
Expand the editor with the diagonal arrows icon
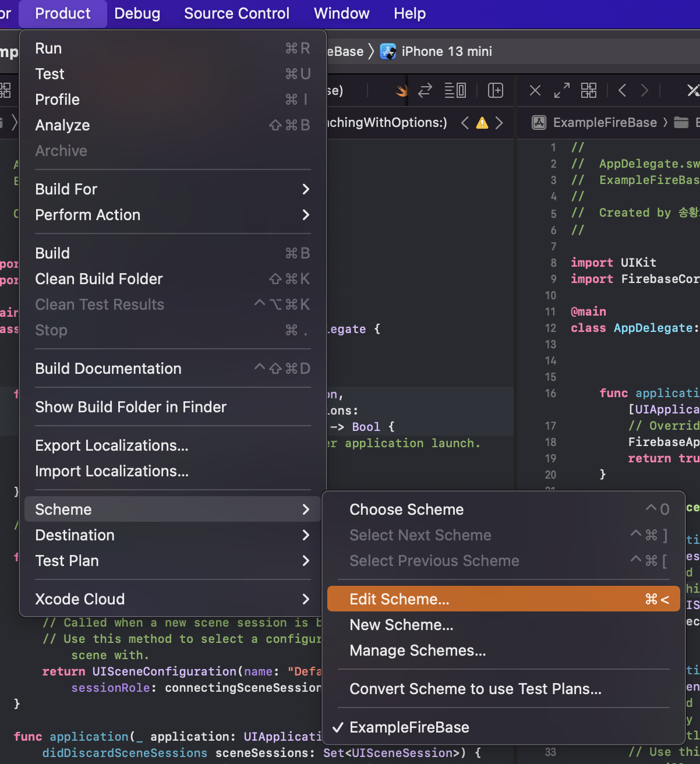561,90
